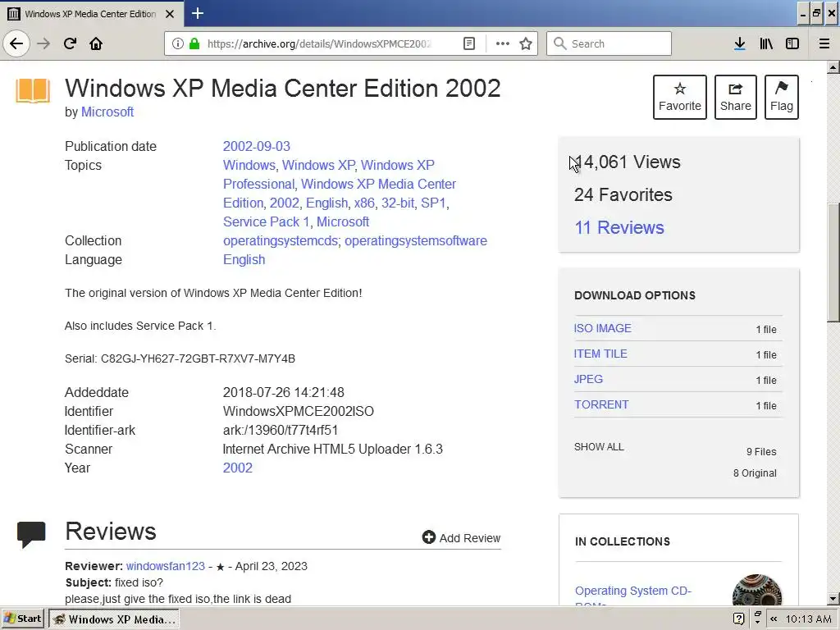
Task: Download the ISO IMAGE option
Action: coord(602,328)
